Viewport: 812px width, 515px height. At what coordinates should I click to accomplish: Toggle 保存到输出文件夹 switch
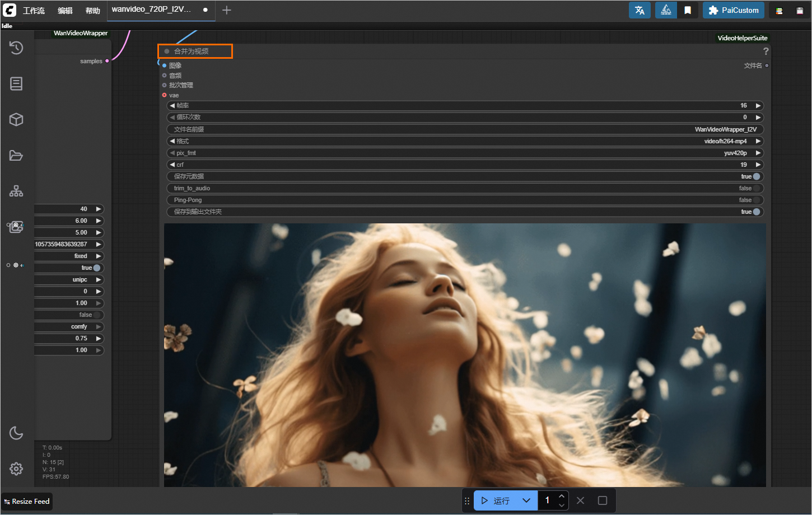tap(757, 212)
